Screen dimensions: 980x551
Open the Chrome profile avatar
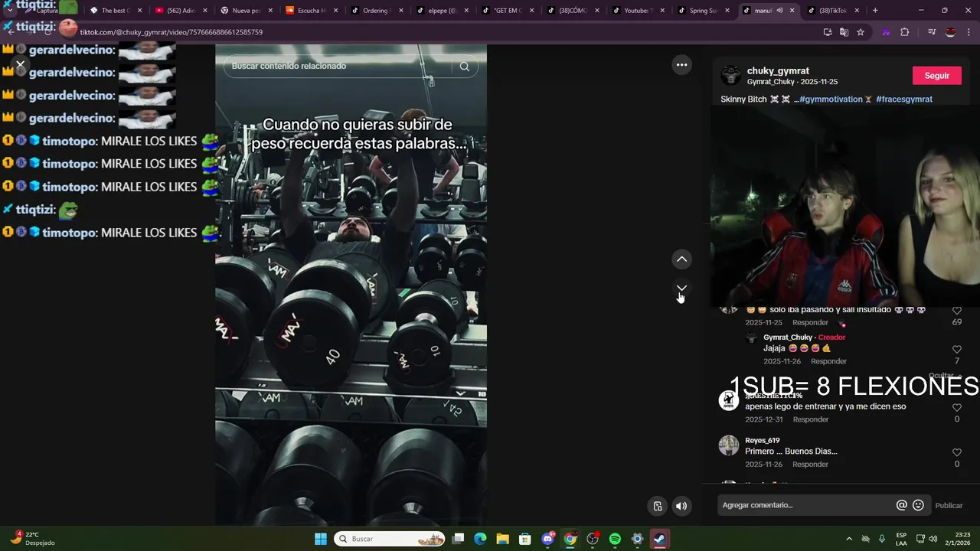pyautogui.click(x=951, y=32)
